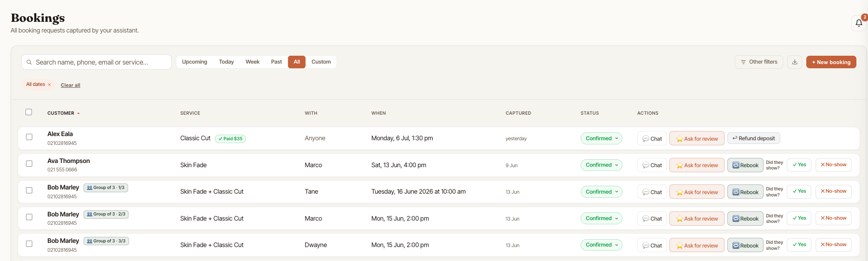This screenshot has width=868, height=261.
Task: Chat with Alex Eala
Action: click(x=652, y=138)
